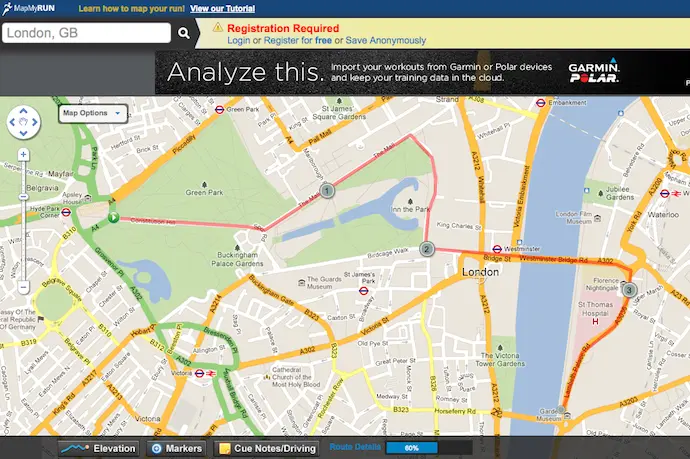Click the Green Park tube station icon
690x459 pixels.
click(220, 110)
